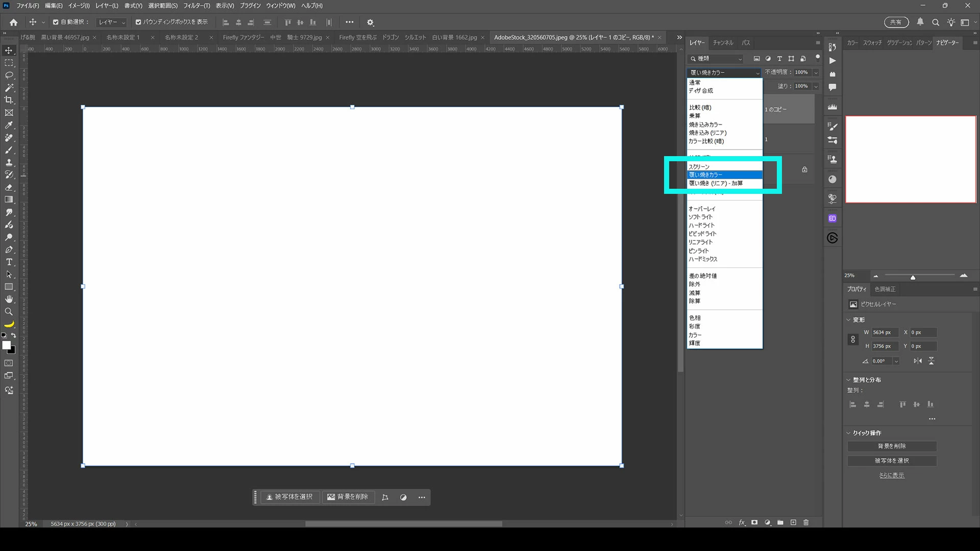Select the Crop tool
This screenshot has height=551, width=980.
pos(9,100)
